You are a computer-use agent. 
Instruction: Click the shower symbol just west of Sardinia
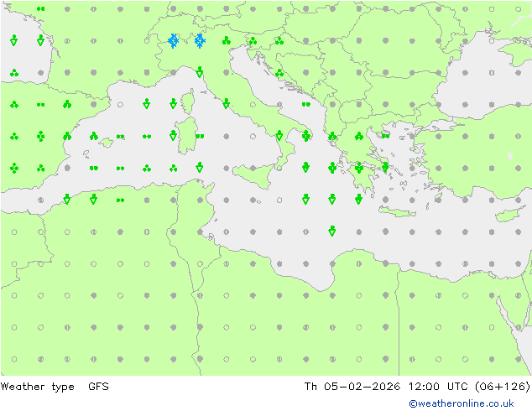click(174, 135)
